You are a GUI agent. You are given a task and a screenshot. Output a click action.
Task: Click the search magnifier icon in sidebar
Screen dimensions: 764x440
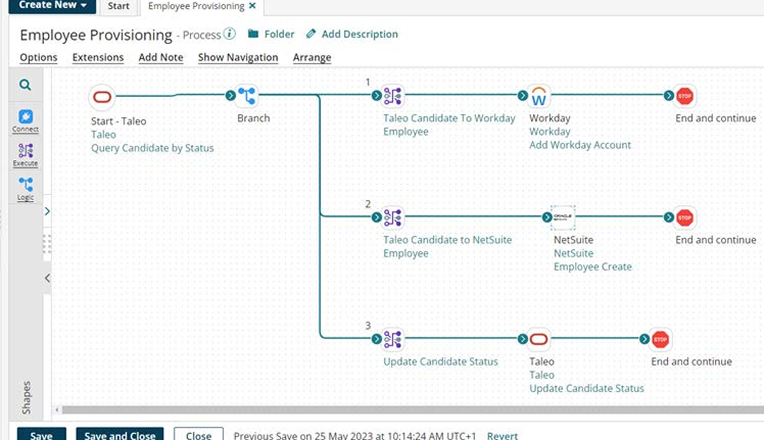(25, 86)
